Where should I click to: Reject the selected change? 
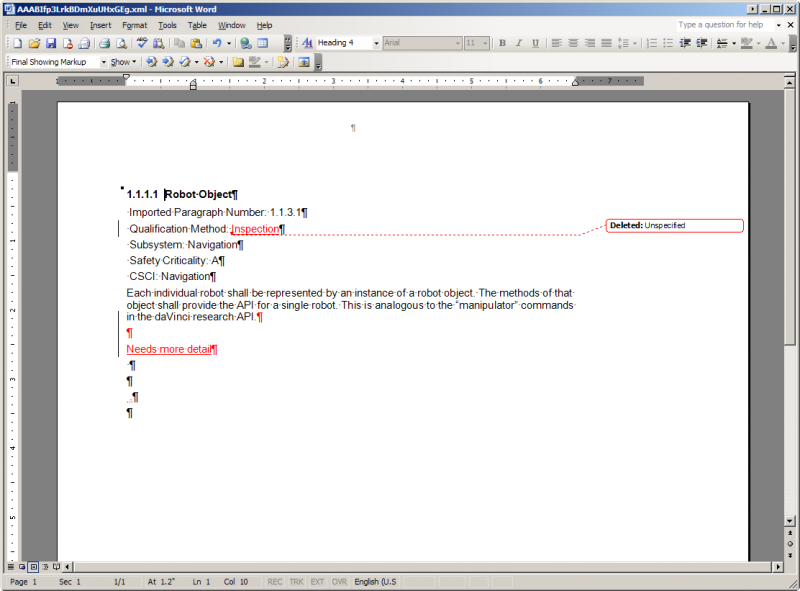209,62
